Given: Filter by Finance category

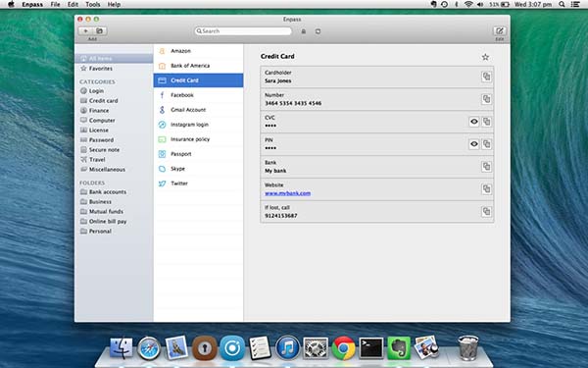Looking at the screenshot, I should pos(114,110).
